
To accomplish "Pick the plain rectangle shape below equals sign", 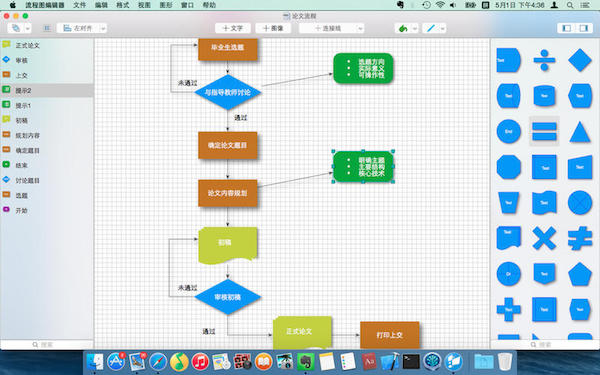I will (544, 167).
